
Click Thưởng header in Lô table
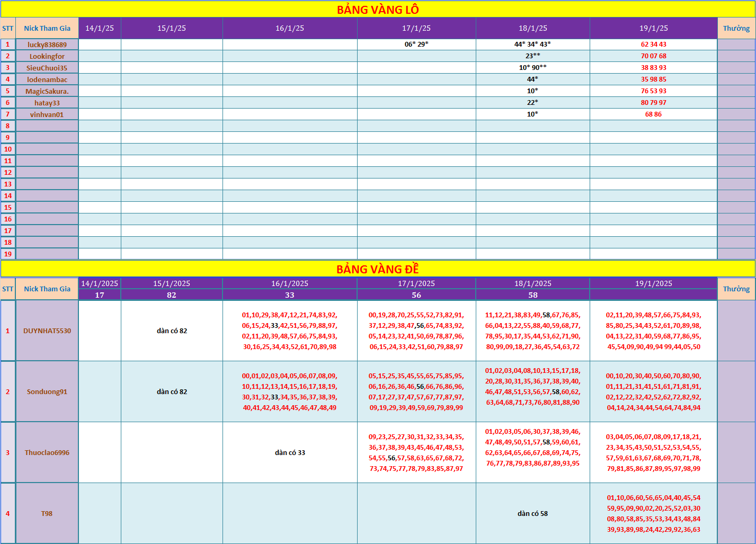tap(736, 28)
